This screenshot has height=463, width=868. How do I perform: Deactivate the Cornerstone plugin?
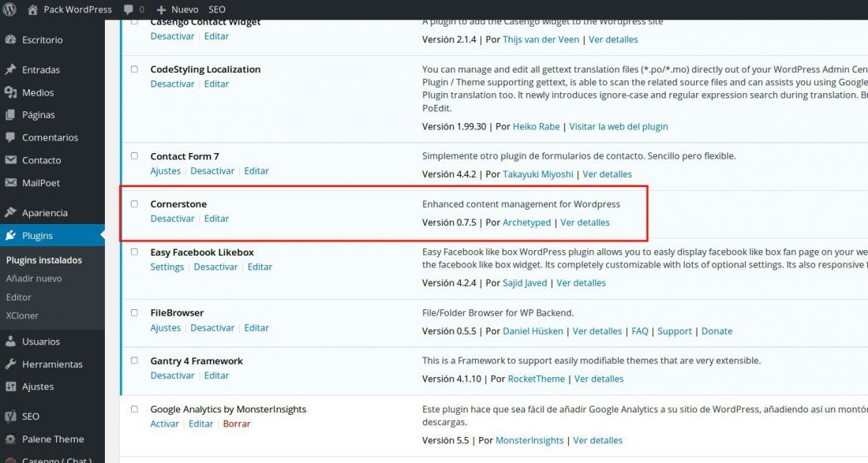click(172, 218)
